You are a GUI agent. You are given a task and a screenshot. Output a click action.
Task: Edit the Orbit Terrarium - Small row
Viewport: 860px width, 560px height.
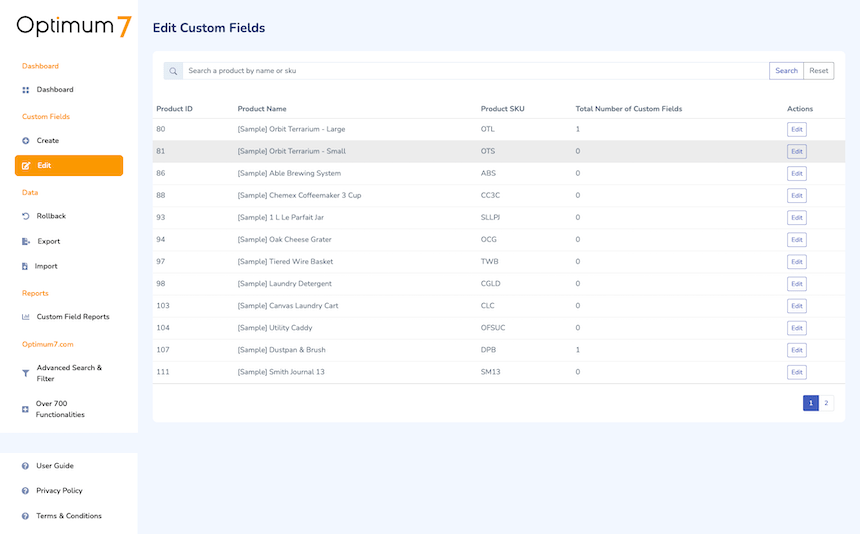[796, 151]
